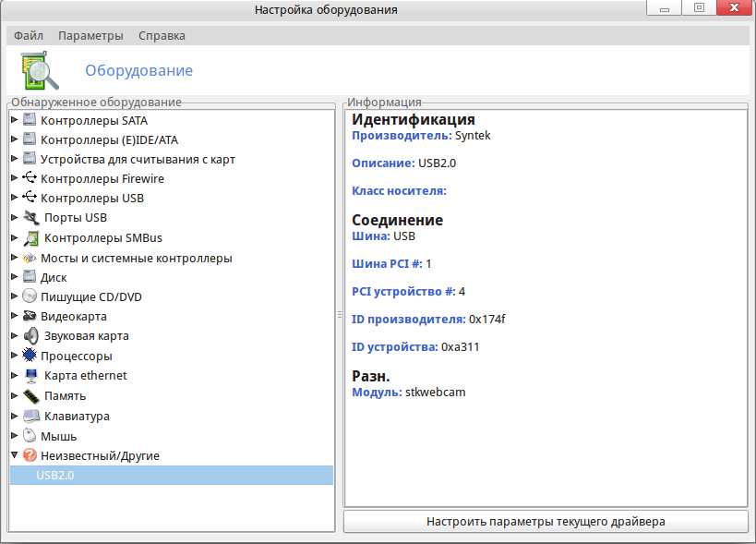This screenshot has height=544, width=756.
Task: Open the Файл menu
Action: pos(29,36)
